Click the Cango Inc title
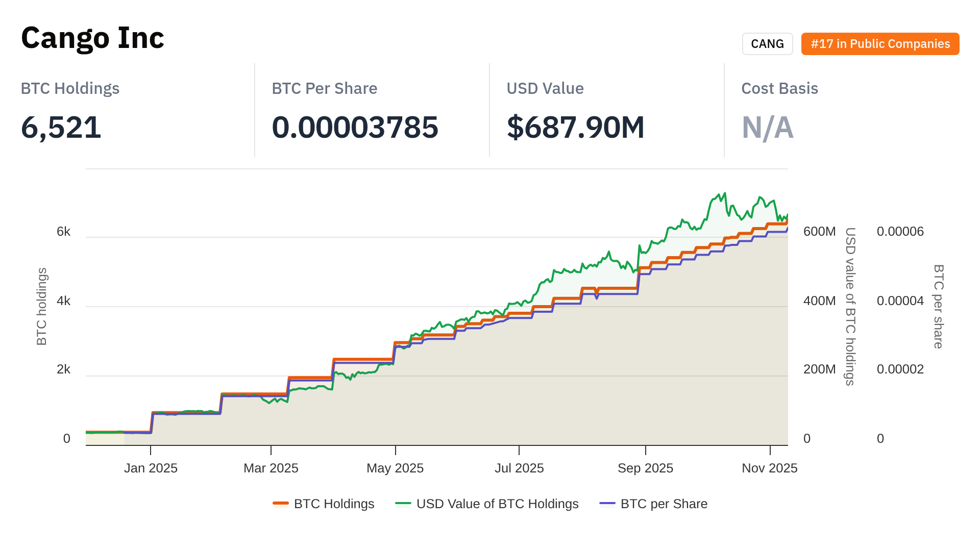Screen dimensions: 980x551 tap(92, 38)
